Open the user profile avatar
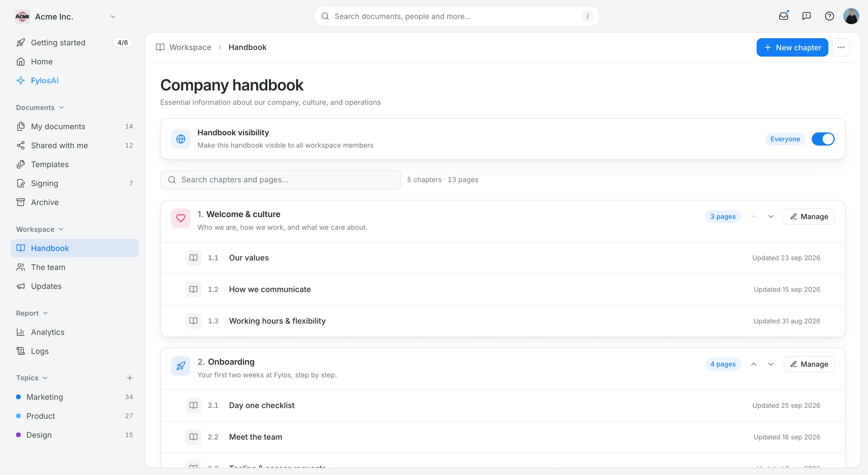 [x=851, y=16]
